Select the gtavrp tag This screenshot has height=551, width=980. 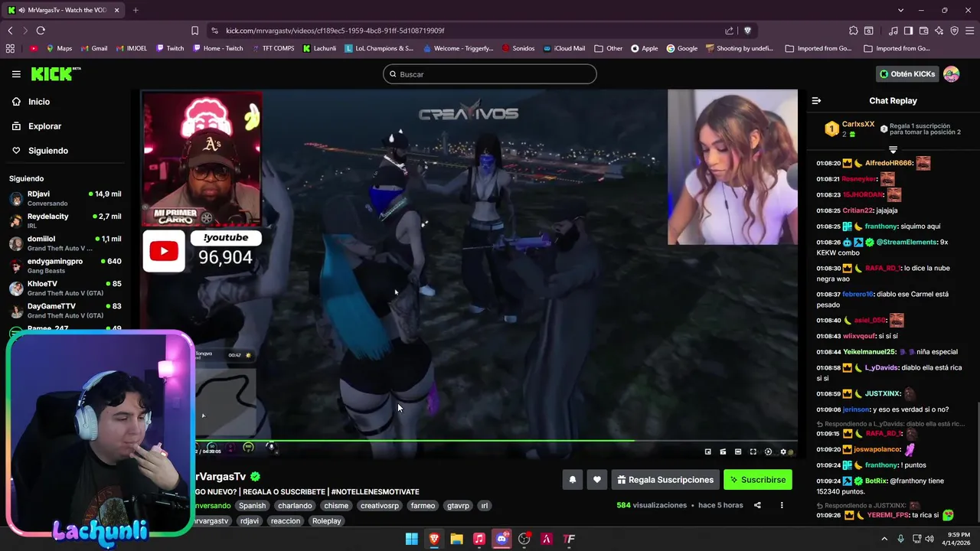[458, 506]
